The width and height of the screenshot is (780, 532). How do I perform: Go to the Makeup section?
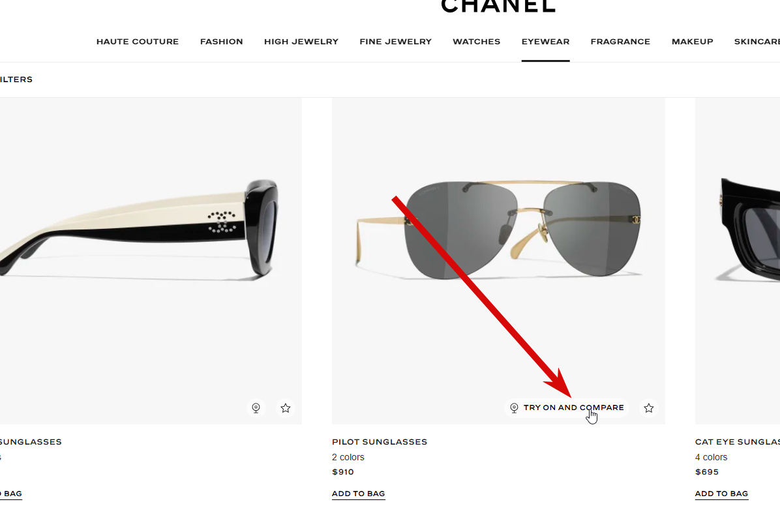coord(692,42)
